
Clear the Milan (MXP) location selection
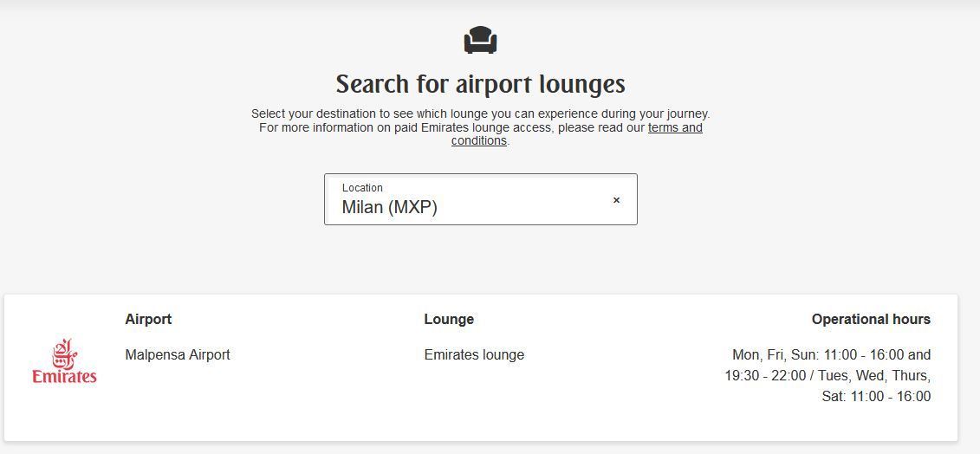(616, 200)
